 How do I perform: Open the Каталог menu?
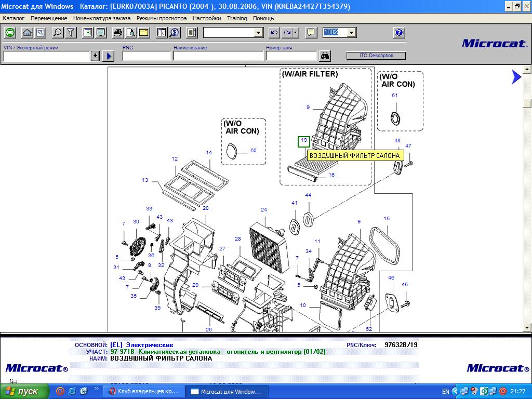[14, 18]
